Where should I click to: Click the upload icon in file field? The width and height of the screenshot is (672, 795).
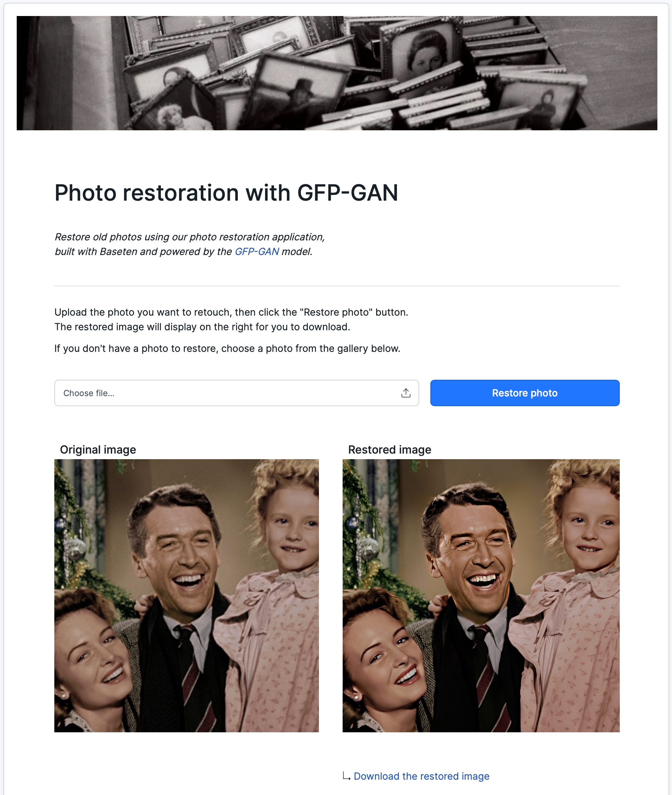[406, 393]
